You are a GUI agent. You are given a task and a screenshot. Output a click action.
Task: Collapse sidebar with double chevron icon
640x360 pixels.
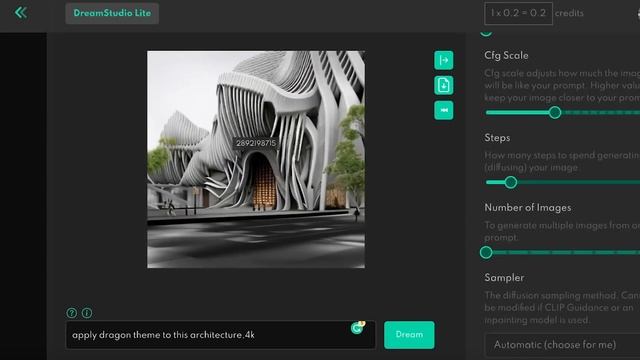pyautogui.click(x=21, y=13)
